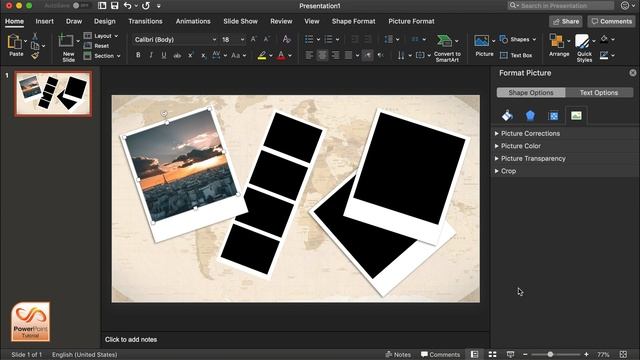Open the Picture Format ribbon tab

tap(411, 21)
